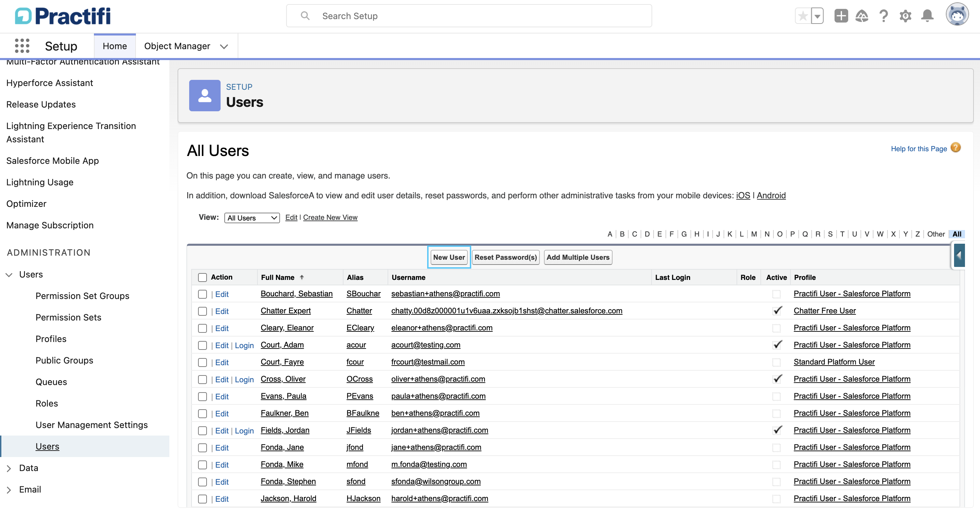
Task: Select the checkbox for Fields, Jordan
Action: tap(202, 431)
